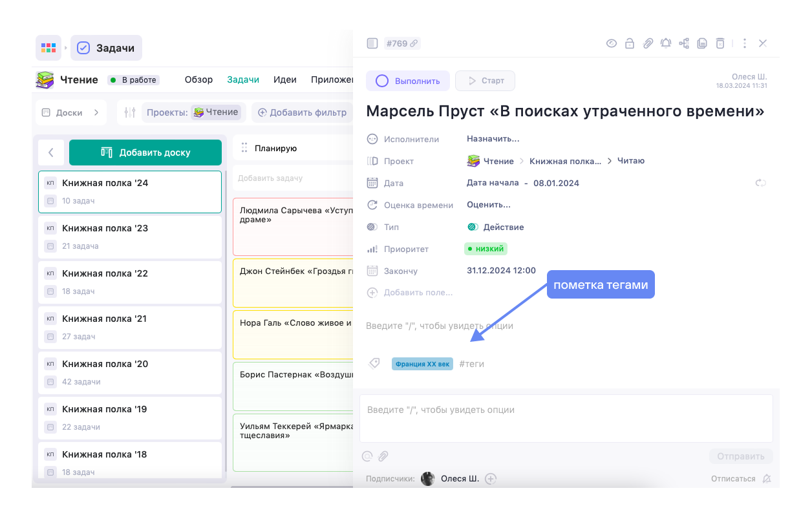Open notifications via the bell icon
This screenshot has width=812, height=517.
pyautogui.click(x=666, y=43)
